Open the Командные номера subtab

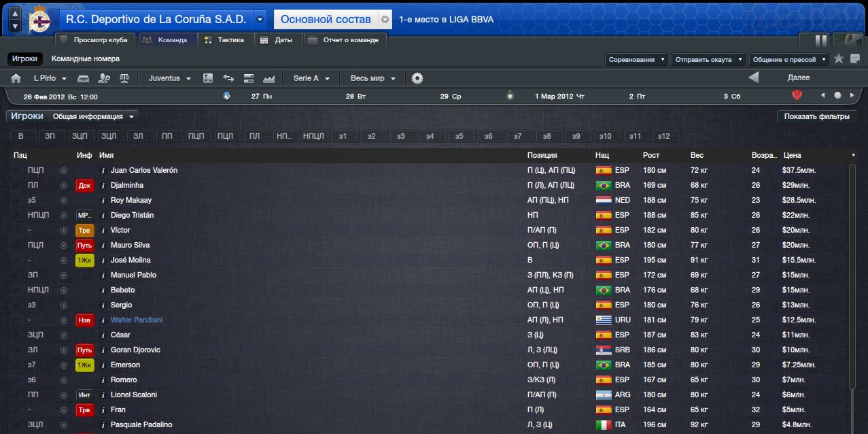(86, 59)
